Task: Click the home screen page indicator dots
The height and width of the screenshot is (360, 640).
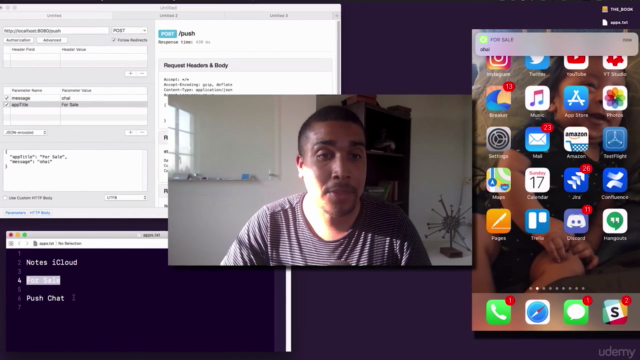Action: point(556,288)
